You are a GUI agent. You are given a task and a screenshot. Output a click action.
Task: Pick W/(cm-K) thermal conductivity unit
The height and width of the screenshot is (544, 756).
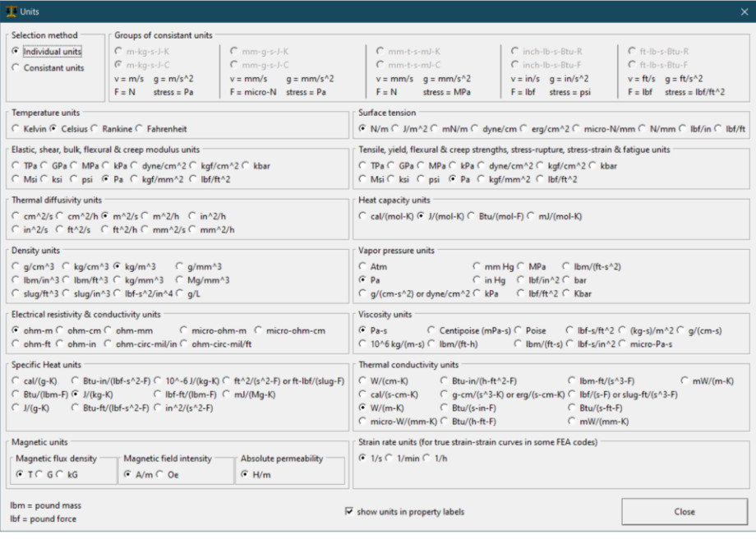(363, 380)
